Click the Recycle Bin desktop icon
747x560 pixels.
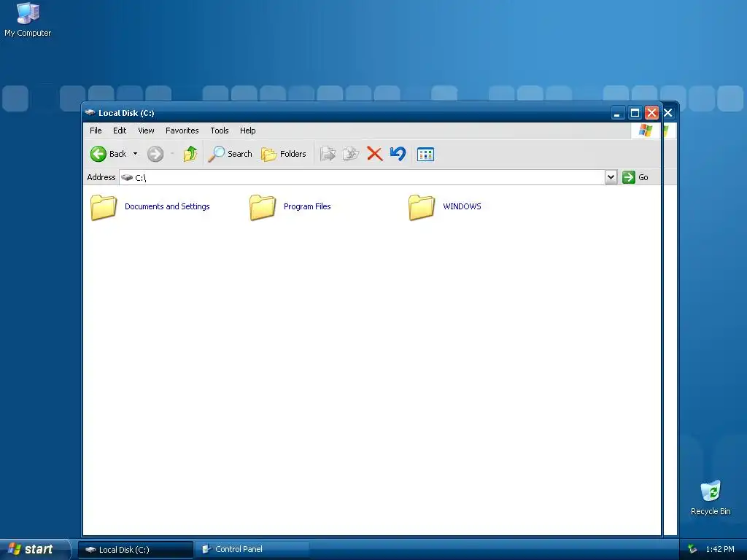point(711,497)
